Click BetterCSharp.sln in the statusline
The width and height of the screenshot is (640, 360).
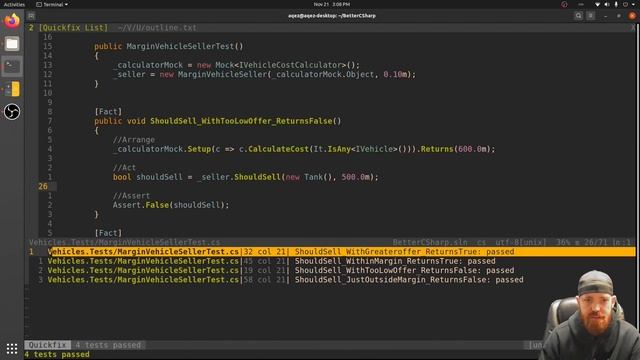click(430, 242)
